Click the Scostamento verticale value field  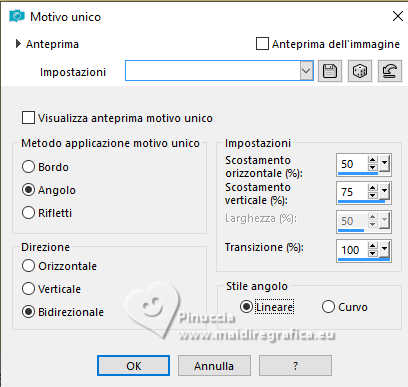point(353,192)
